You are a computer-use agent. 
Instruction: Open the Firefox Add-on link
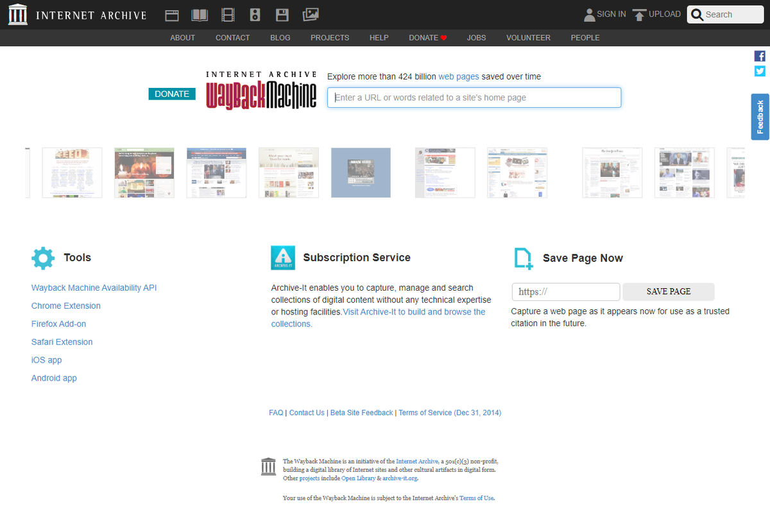[58, 324]
